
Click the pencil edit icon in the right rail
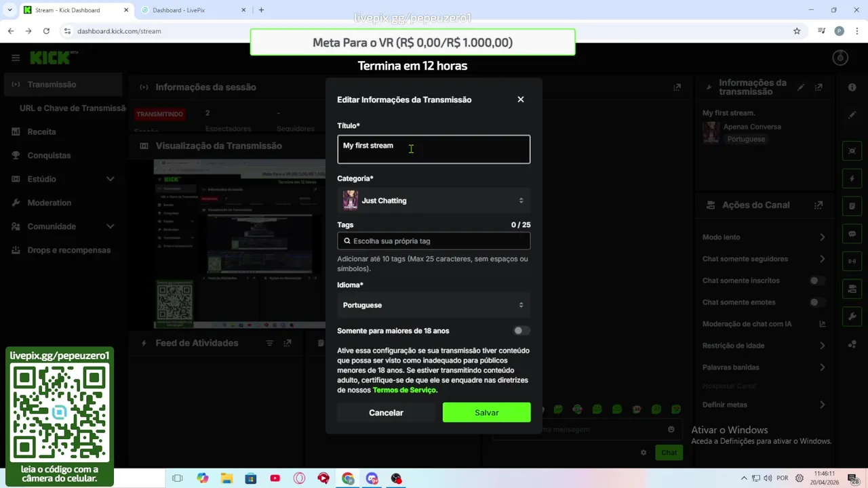tap(852, 115)
